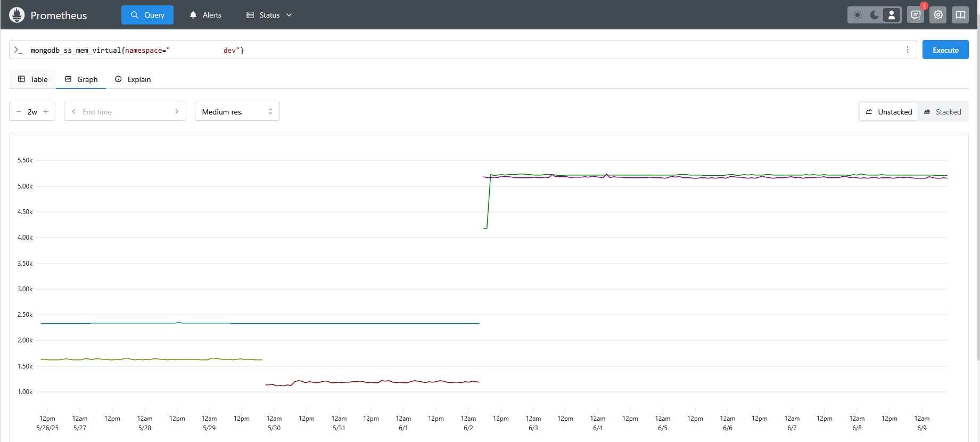Go to previous end time with left chevron
The width and height of the screenshot is (980, 442).
click(73, 112)
